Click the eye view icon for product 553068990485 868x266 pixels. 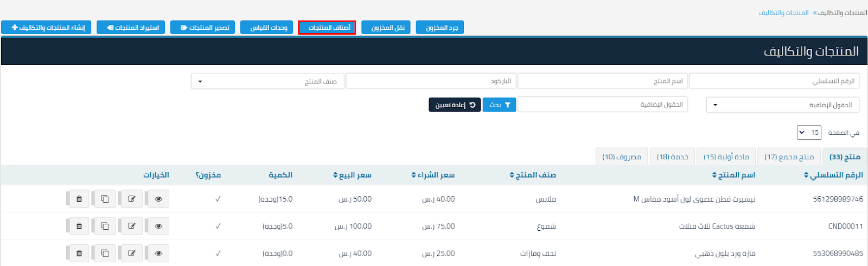pos(158,253)
